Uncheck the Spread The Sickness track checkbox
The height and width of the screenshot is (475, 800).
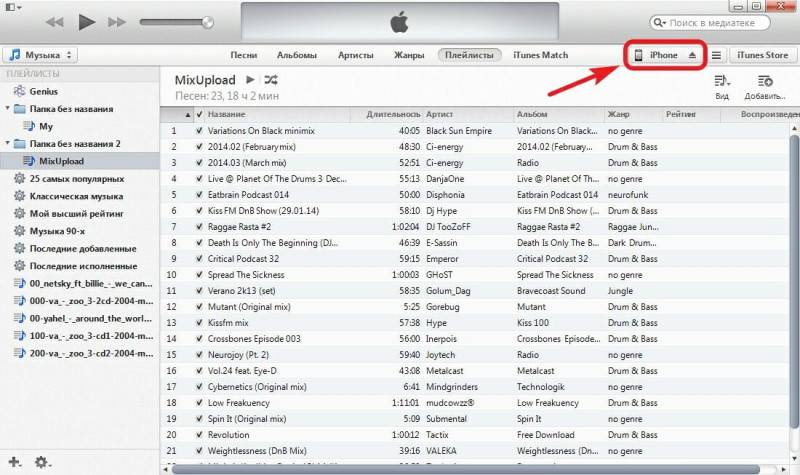pyautogui.click(x=199, y=275)
